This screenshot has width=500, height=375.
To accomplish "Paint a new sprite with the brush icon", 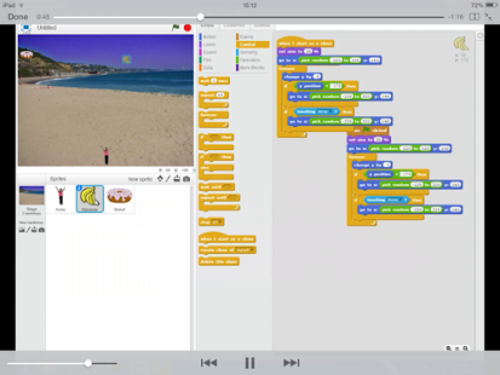I will click(x=168, y=179).
